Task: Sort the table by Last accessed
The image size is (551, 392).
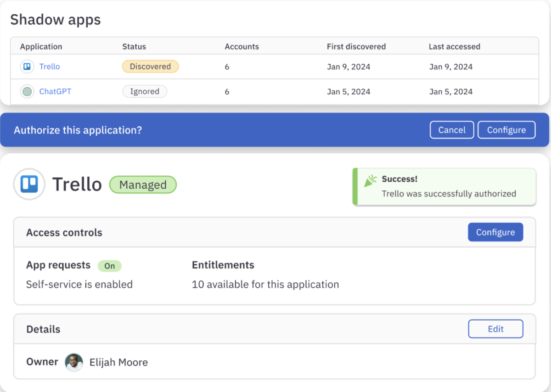Action: point(454,46)
